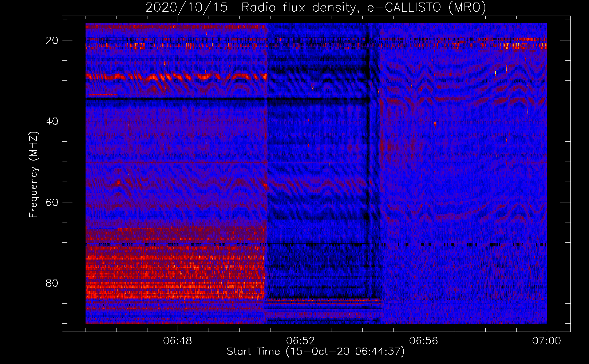Screen dimensions: 589x364
Task: Click the 06:56 time tick label
Action: (424, 341)
